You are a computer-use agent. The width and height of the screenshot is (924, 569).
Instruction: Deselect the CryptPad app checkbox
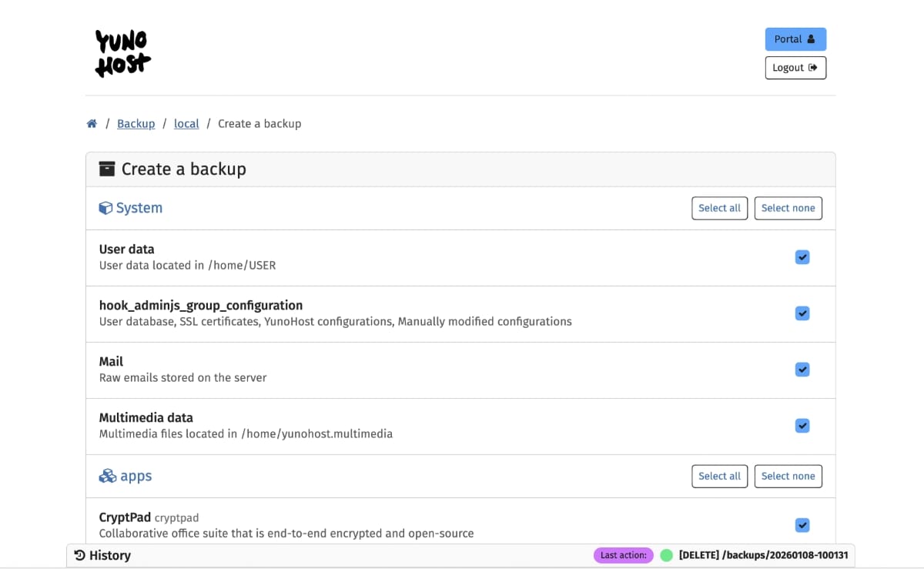click(802, 525)
